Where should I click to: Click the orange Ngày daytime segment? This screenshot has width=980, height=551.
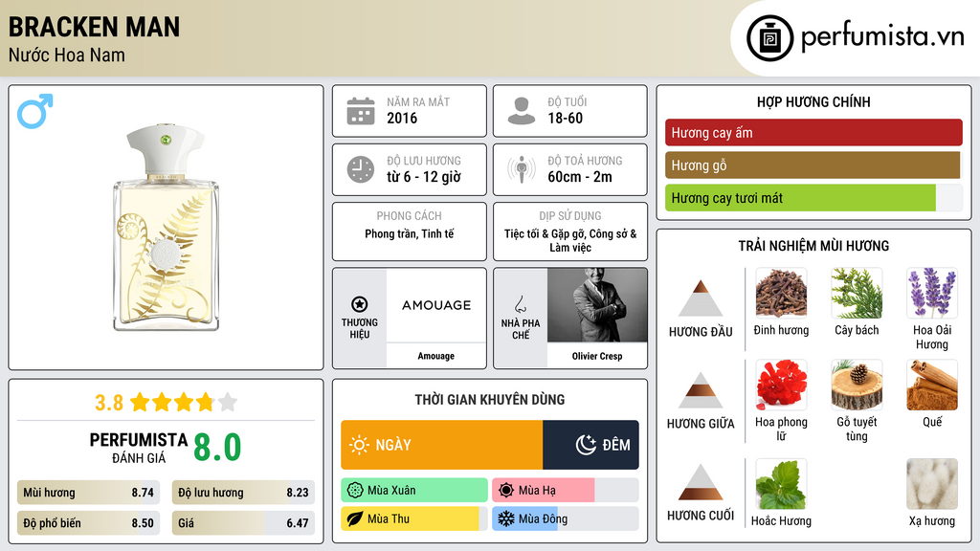(x=442, y=445)
